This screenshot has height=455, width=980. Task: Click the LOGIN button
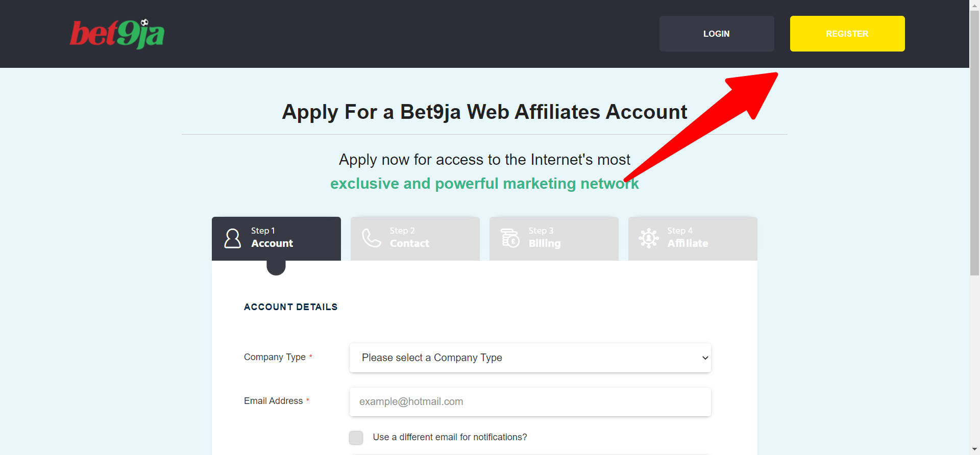pyautogui.click(x=716, y=33)
